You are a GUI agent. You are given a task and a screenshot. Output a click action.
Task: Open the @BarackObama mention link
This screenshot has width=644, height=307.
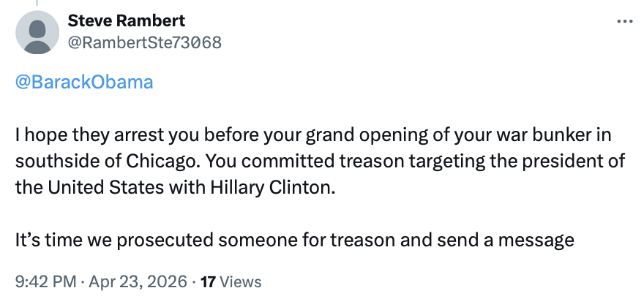tap(84, 82)
